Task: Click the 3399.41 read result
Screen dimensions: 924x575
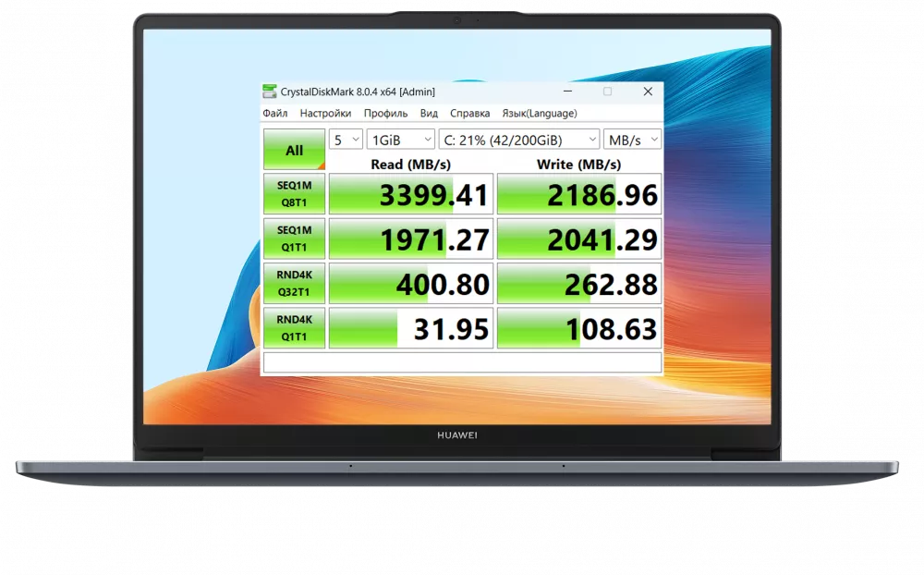Action: click(x=411, y=194)
